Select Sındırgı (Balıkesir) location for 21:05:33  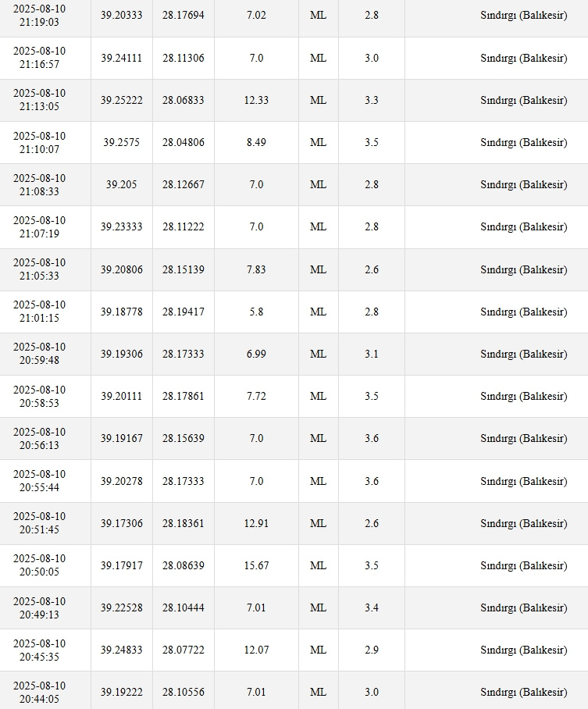(x=524, y=269)
